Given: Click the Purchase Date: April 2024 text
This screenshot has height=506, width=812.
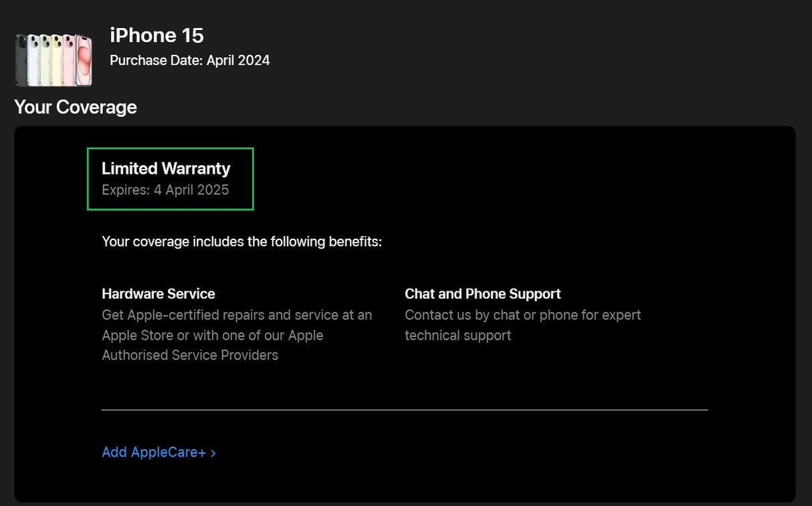Looking at the screenshot, I should 190,61.
